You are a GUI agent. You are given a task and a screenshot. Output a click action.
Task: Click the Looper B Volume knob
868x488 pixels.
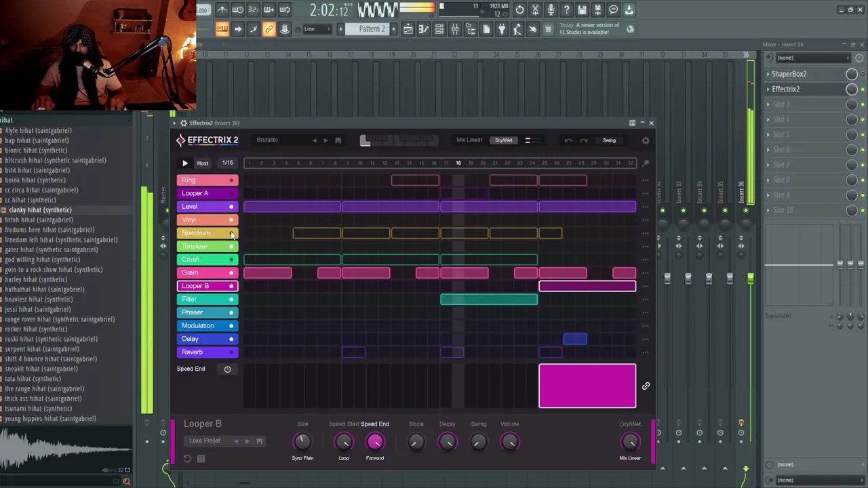(x=510, y=442)
